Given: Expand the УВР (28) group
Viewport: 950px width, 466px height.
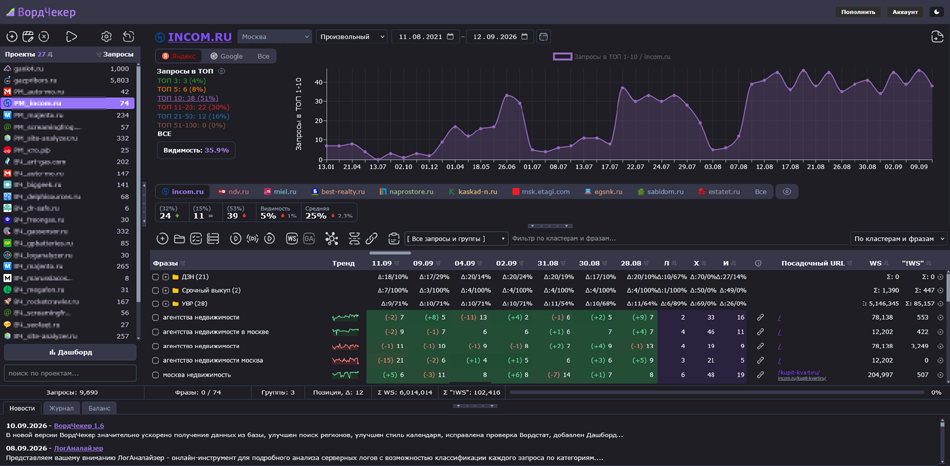Looking at the screenshot, I should [x=165, y=304].
